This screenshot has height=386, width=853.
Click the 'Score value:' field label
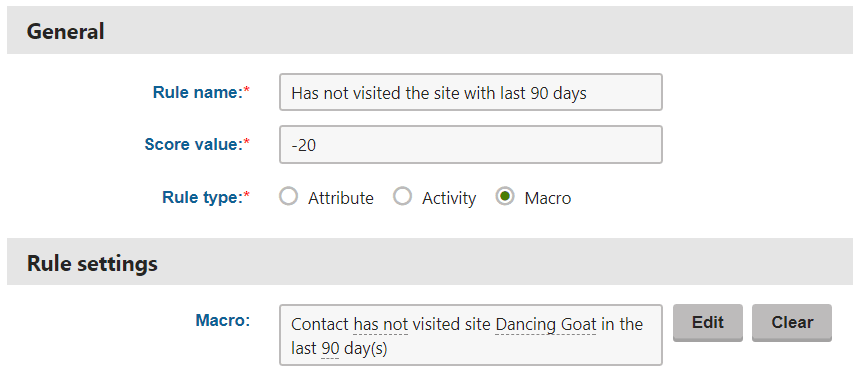pos(197,144)
